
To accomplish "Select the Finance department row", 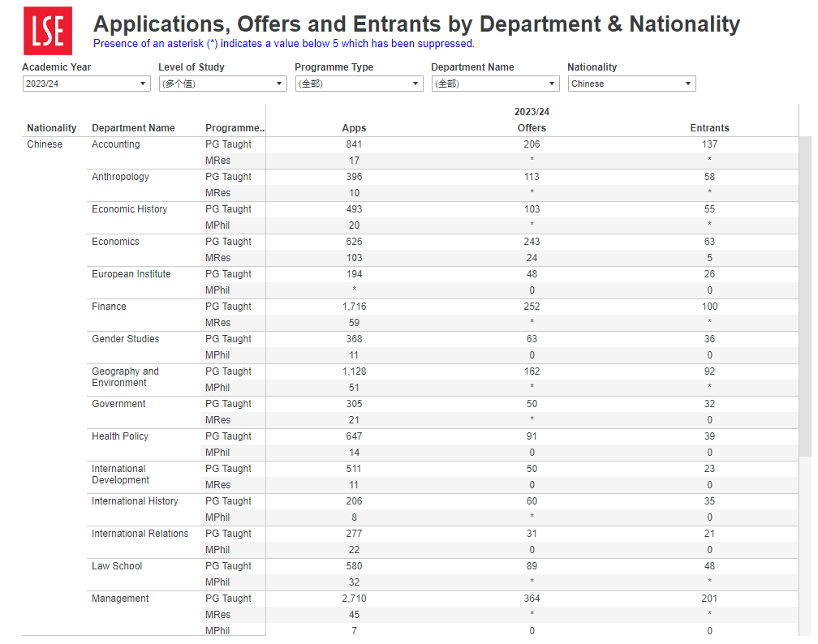I will pyautogui.click(x=109, y=306).
